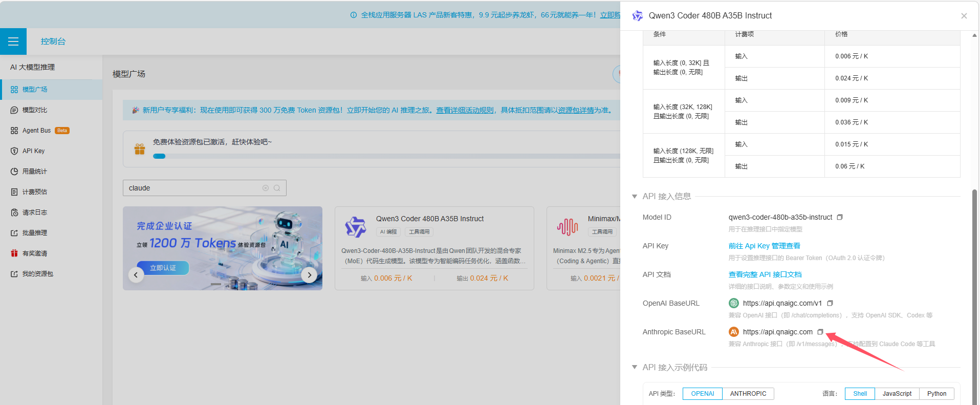Select the OPENAI API type
The height and width of the screenshot is (405, 980).
703,394
